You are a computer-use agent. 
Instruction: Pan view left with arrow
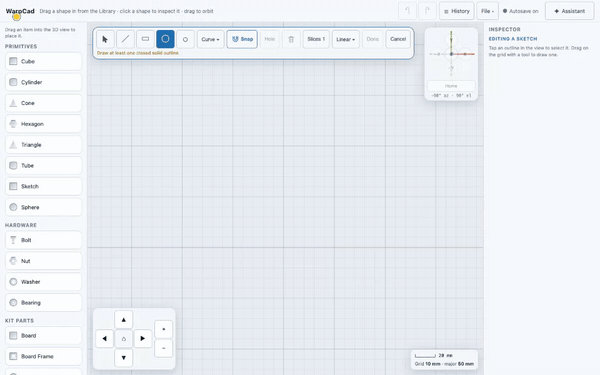point(104,339)
